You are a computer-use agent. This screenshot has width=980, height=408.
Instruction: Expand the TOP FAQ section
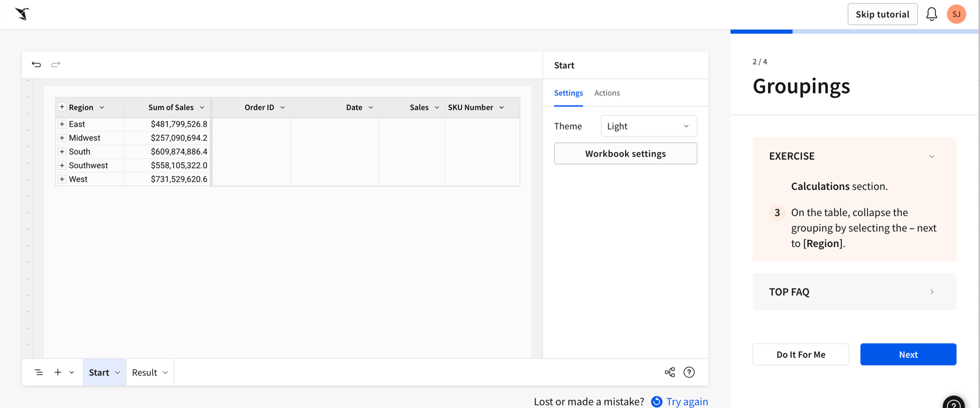coord(932,292)
